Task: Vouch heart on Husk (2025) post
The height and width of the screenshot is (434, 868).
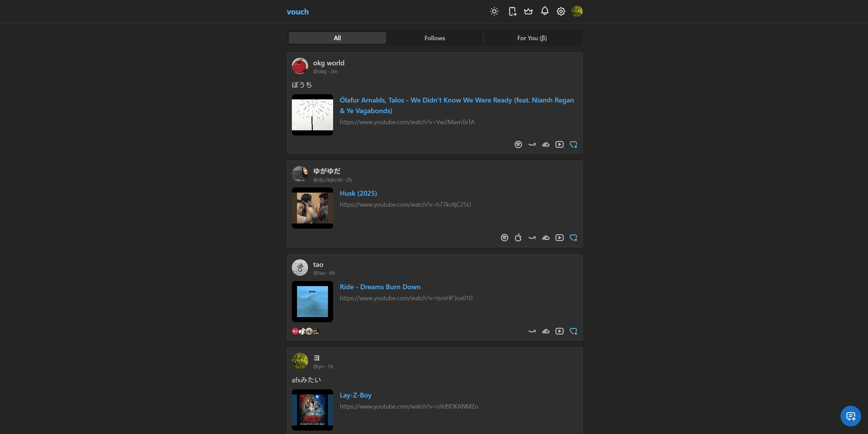Action: click(x=573, y=238)
